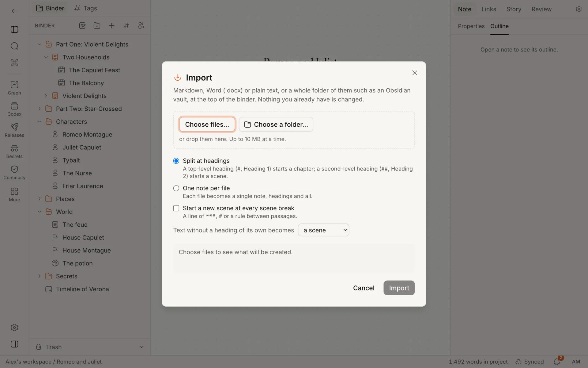Expand the Violent Delights chapter
588x368 pixels.
point(46,96)
